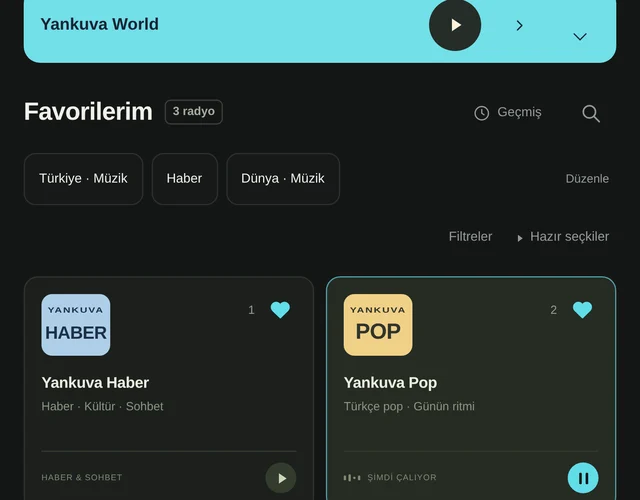The width and height of the screenshot is (640, 500).
Task: Open the Geçmiş history
Action: tap(508, 112)
